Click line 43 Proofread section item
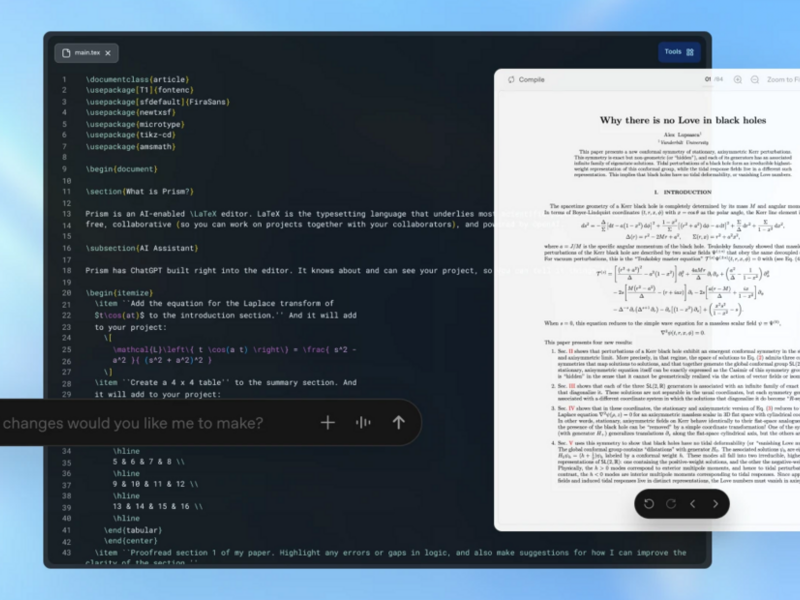This screenshot has width=800, height=600. tap(390, 553)
